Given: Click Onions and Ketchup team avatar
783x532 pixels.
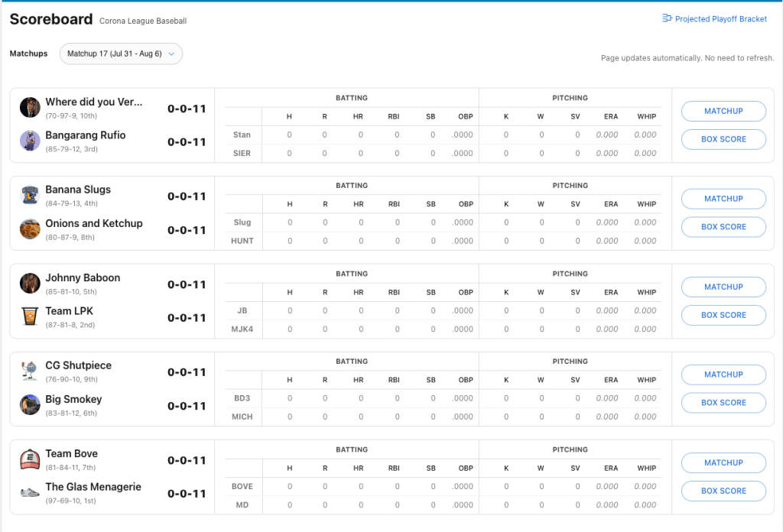Looking at the screenshot, I should 30,229.
